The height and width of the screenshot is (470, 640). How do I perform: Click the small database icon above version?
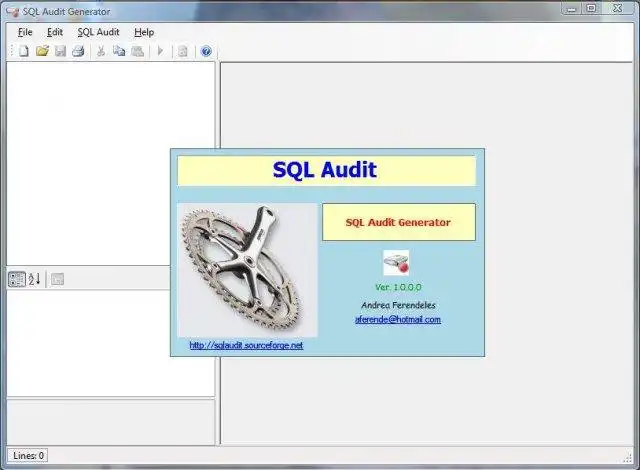tap(396, 263)
